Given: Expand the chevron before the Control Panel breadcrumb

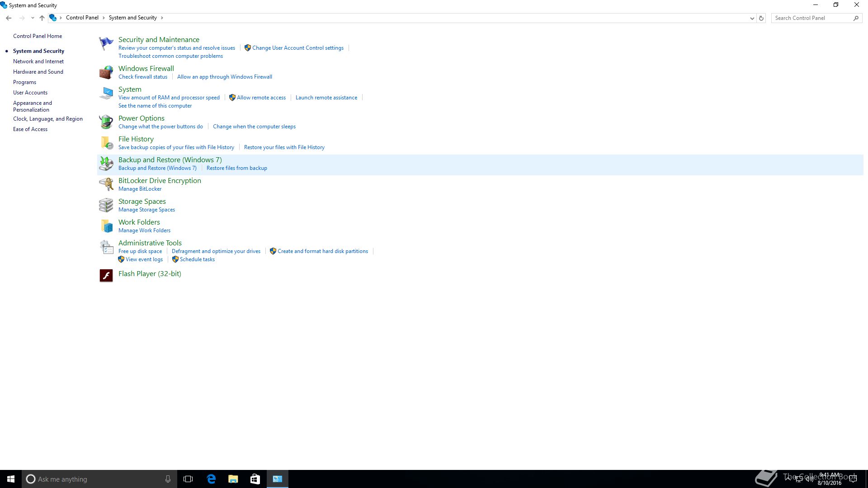Looking at the screenshot, I should click(61, 18).
